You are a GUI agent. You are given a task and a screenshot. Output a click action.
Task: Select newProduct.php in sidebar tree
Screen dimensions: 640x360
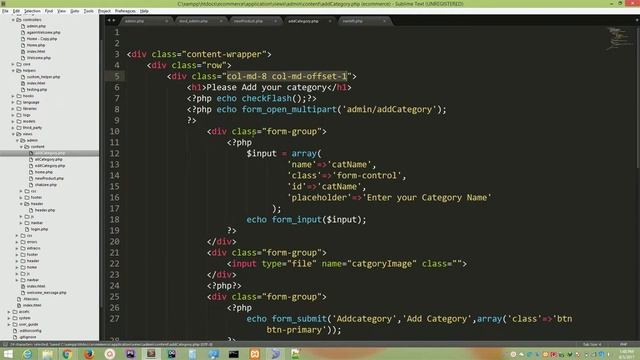pos(49,178)
